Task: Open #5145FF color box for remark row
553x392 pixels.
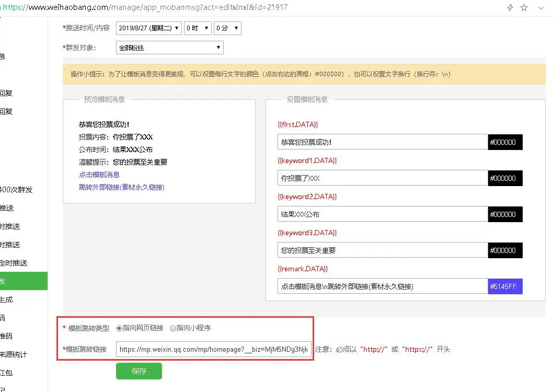Action: pyautogui.click(x=505, y=286)
